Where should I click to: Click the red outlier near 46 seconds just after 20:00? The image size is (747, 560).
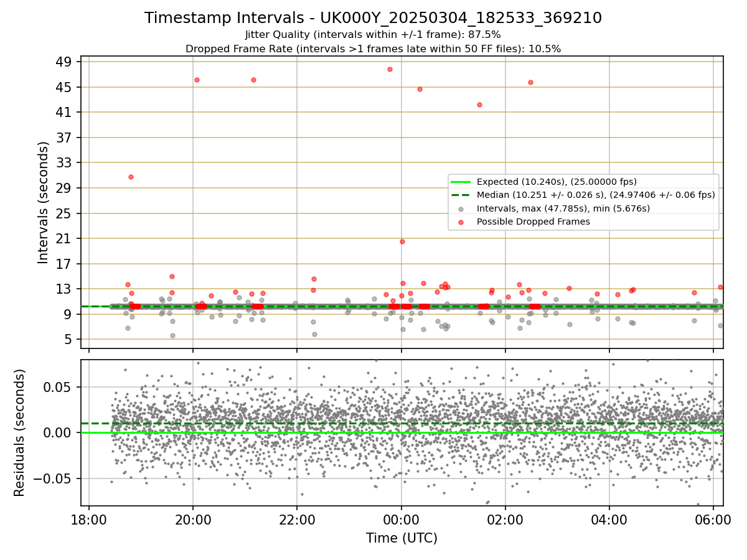click(x=197, y=80)
